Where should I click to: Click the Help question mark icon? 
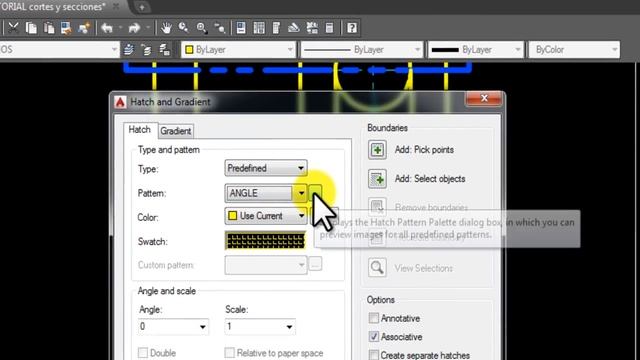(352, 28)
